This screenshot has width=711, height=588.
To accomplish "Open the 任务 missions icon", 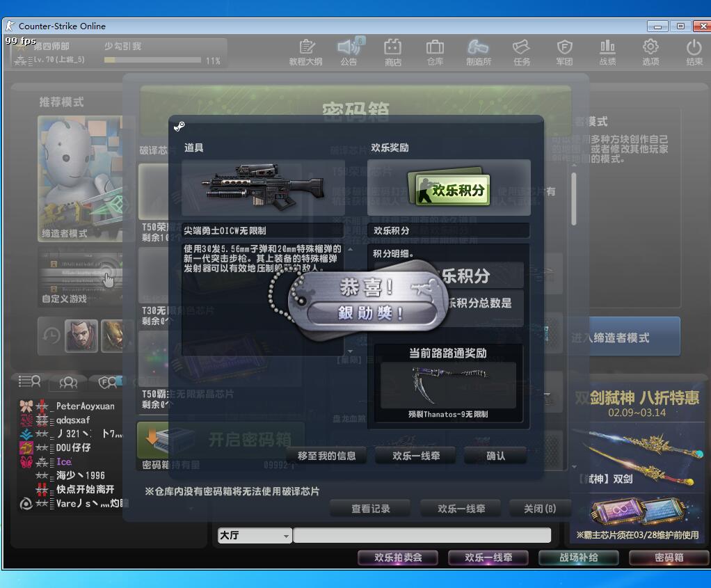I will (x=522, y=53).
